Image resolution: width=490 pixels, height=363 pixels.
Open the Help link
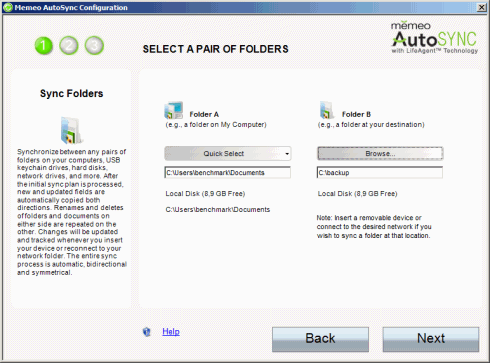[171, 332]
